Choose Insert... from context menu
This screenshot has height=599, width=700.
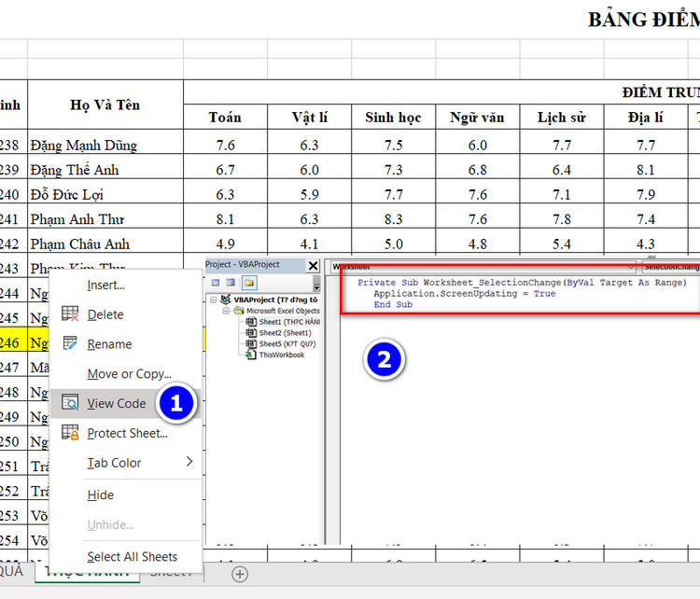(x=105, y=285)
